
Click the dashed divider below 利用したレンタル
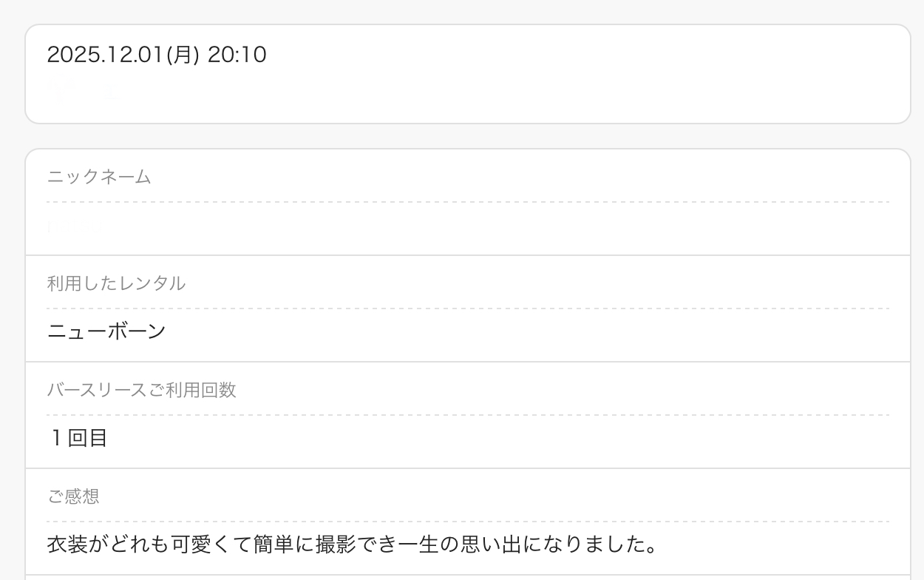pos(467,308)
